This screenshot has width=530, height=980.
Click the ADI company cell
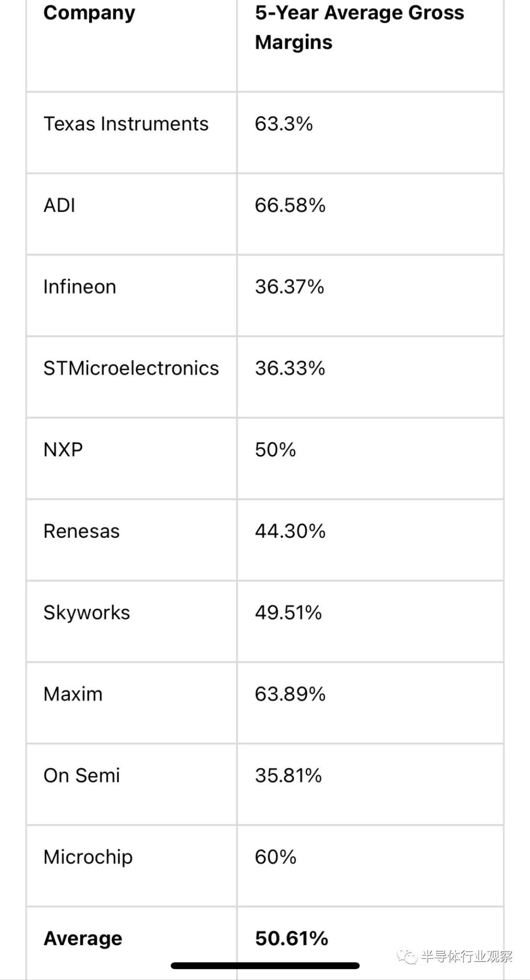point(59,206)
